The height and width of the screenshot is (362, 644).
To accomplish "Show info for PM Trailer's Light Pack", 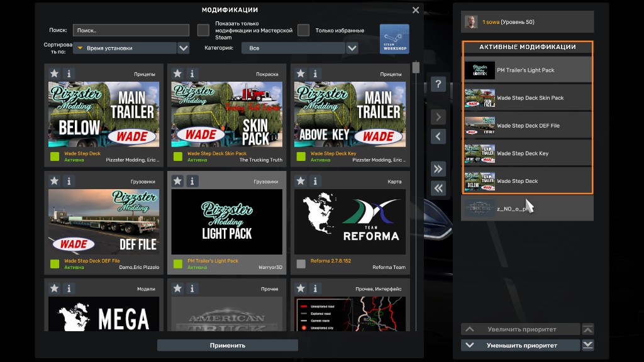I will 192,181.
